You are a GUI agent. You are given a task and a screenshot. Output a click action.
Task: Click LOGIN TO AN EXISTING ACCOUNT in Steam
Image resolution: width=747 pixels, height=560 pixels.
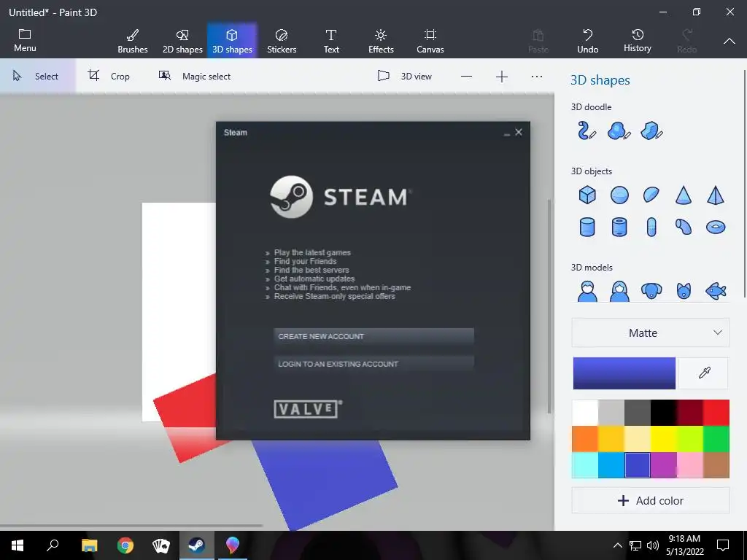tap(373, 364)
